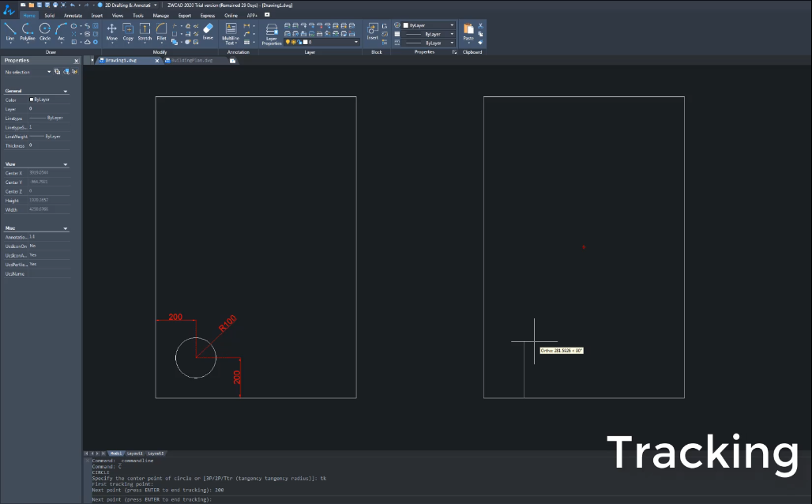Viewport: 812px width, 504px height.
Task: Click the Move tool in Modify panel
Action: point(111,31)
